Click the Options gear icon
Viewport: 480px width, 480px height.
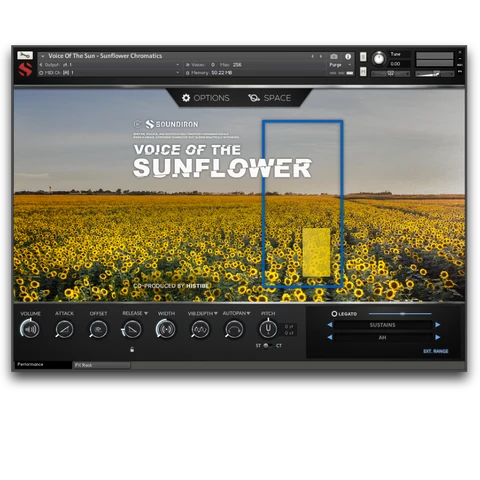tap(186, 98)
